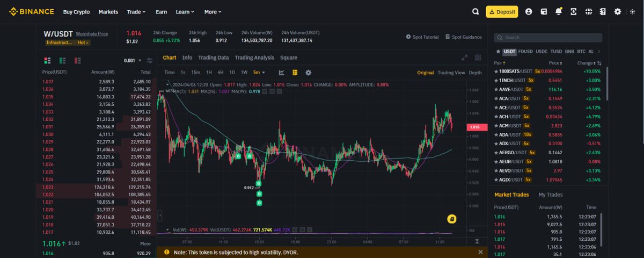This screenshot has width=644, height=258.
Task: Switch chart to Trading View
Action: (451, 73)
